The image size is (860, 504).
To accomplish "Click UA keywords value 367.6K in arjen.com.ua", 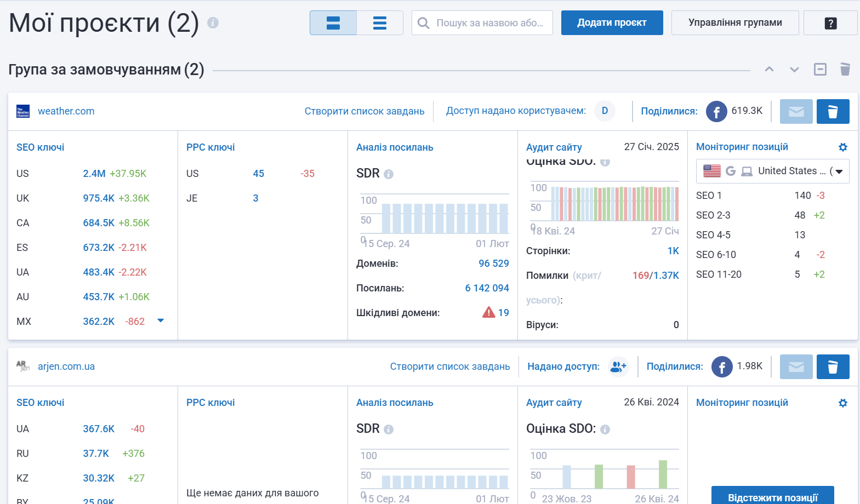I will pyautogui.click(x=99, y=429).
